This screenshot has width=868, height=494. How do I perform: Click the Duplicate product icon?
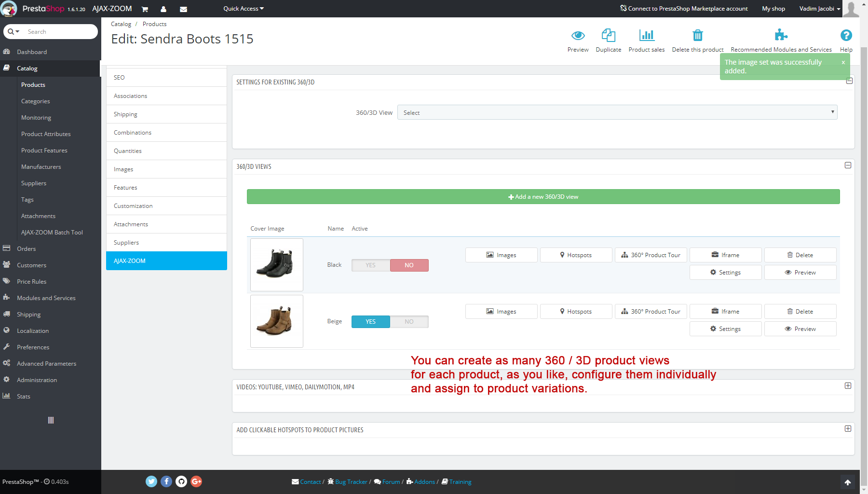609,35
